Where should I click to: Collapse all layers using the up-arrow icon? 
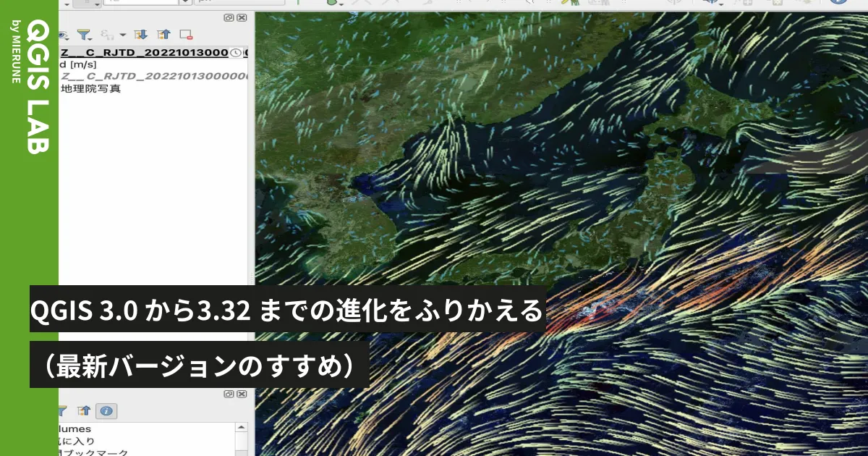coord(163,34)
